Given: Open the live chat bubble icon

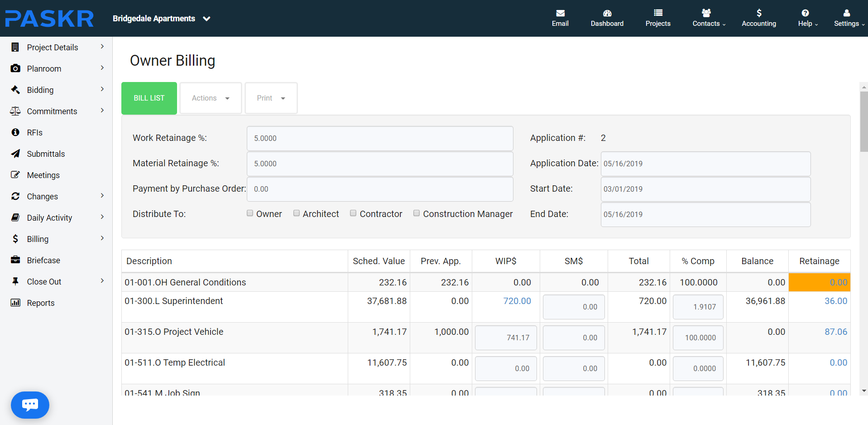Looking at the screenshot, I should [x=30, y=405].
